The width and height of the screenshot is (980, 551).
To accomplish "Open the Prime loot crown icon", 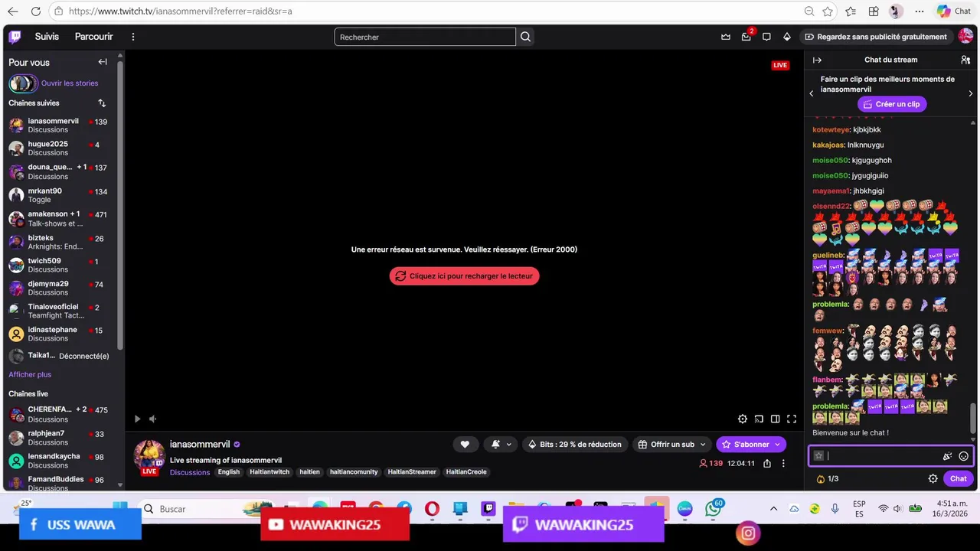I will 726,37.
